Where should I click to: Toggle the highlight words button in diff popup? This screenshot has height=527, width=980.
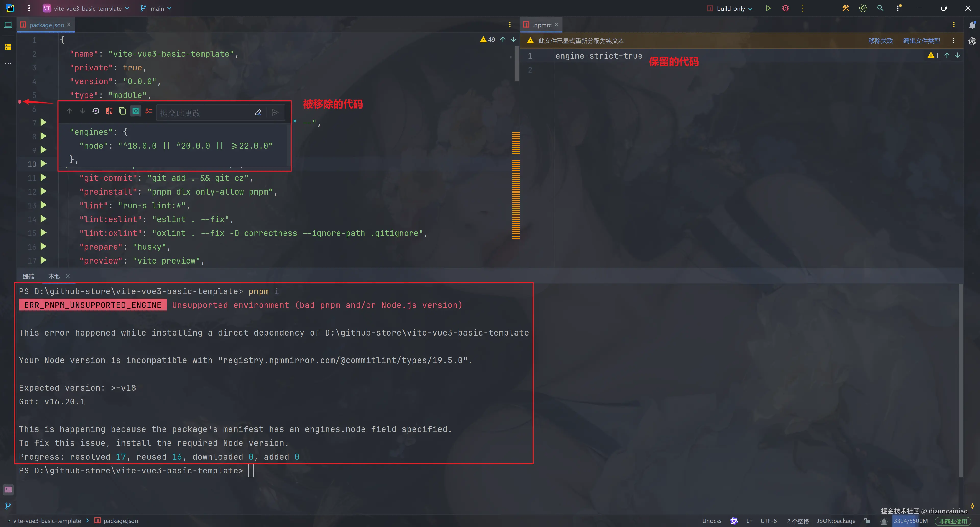click(x=136, y=111)
